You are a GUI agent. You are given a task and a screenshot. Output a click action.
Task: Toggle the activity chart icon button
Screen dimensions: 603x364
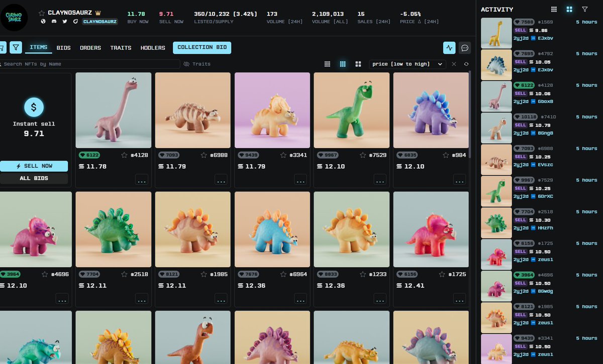pyautogui.click(x=449, y=48)
